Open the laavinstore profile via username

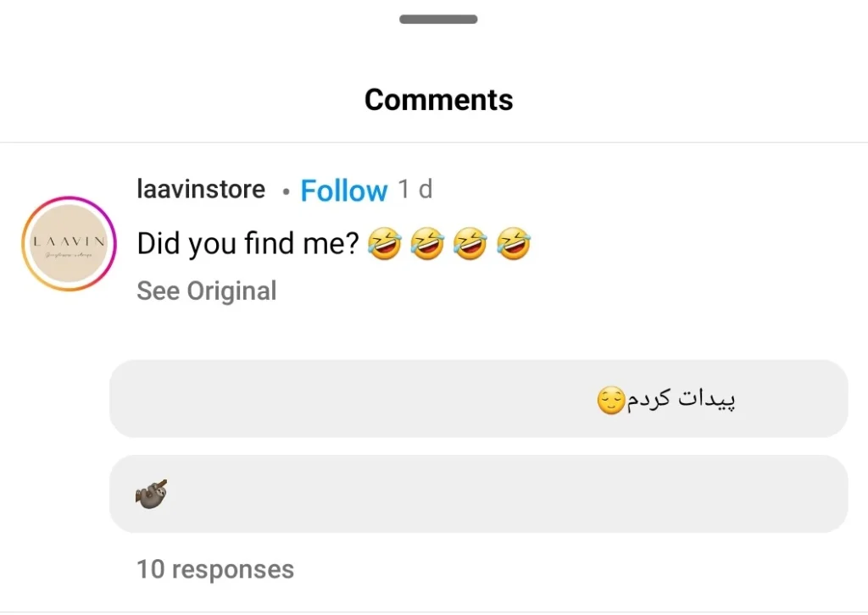201,189
